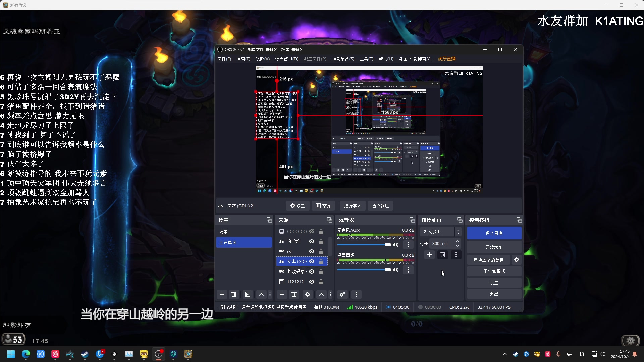The width and height of the screenshot is (644, 362).
Task: Delete selected scene with trash icon
Action: click(x=234, y=294)
